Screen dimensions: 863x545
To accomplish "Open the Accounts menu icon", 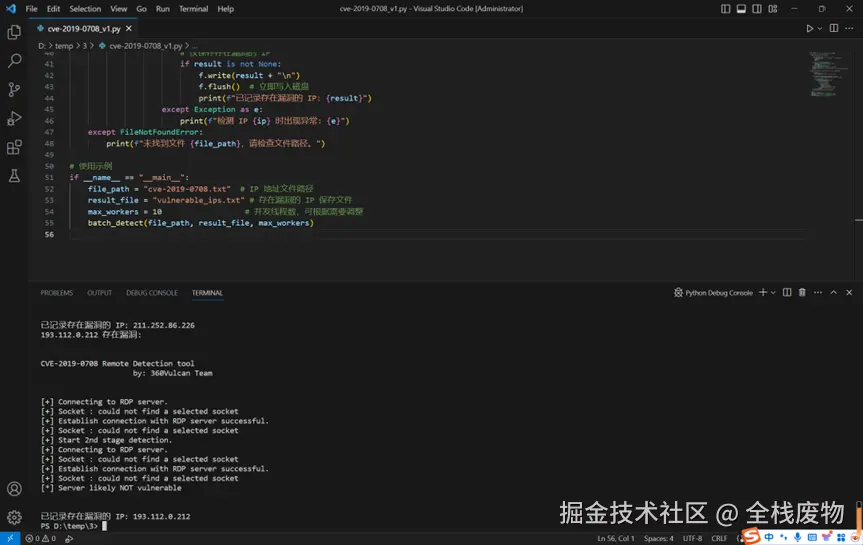I will pyautogui.click(x=14, y=489).
